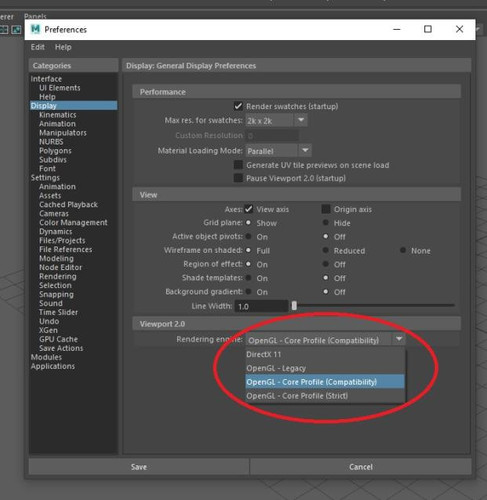Set Region of effect to Off
The width and height of the screenshot is (487, 500).
coord(326,264)
